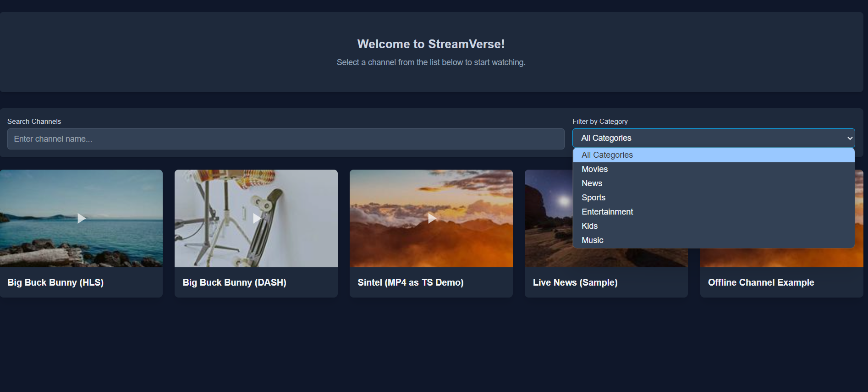The height and width of the screenshot is (392, 868).
Task: Choose the Kids category
Action: coord(589,226)
